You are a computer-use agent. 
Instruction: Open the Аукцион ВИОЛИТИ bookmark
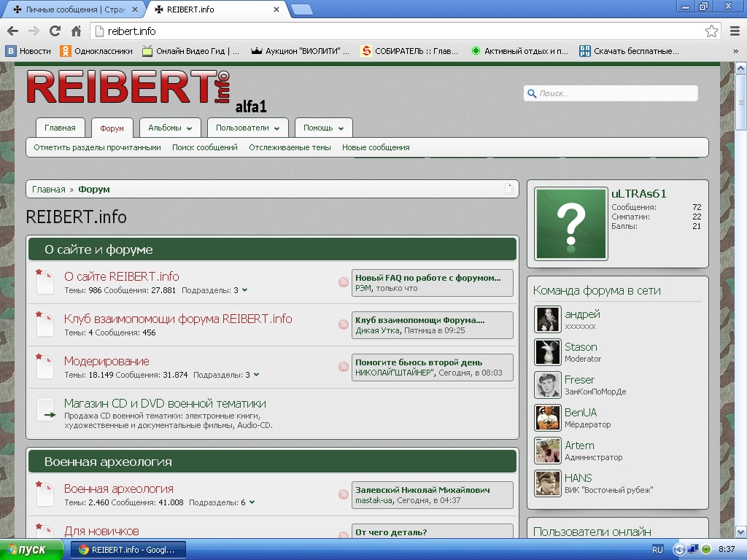[300, 51]
